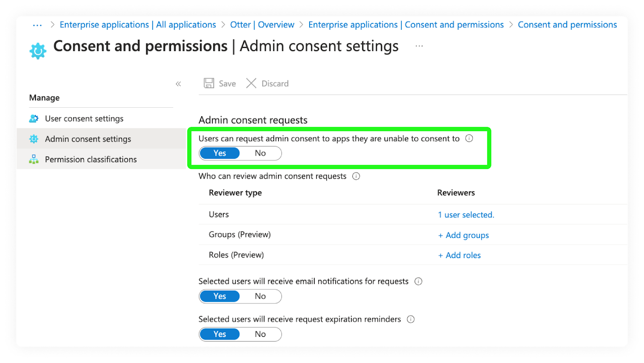Click info icon beside expiration reminders setting

411,319
